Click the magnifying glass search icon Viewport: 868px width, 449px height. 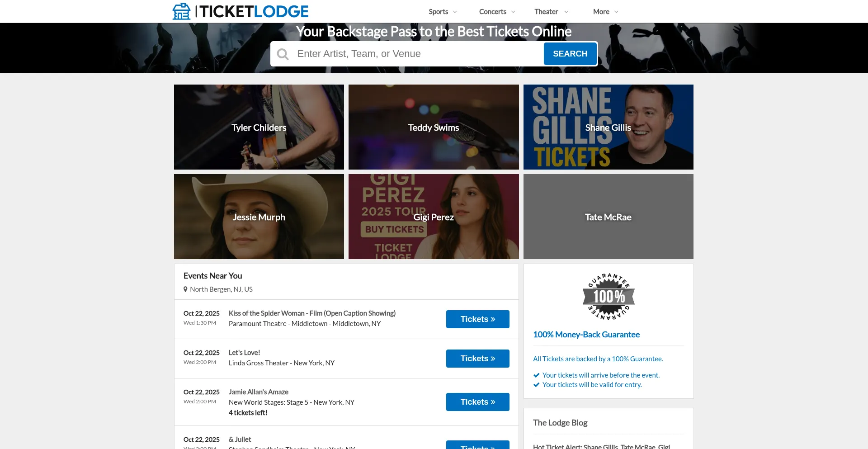(283, 54)
